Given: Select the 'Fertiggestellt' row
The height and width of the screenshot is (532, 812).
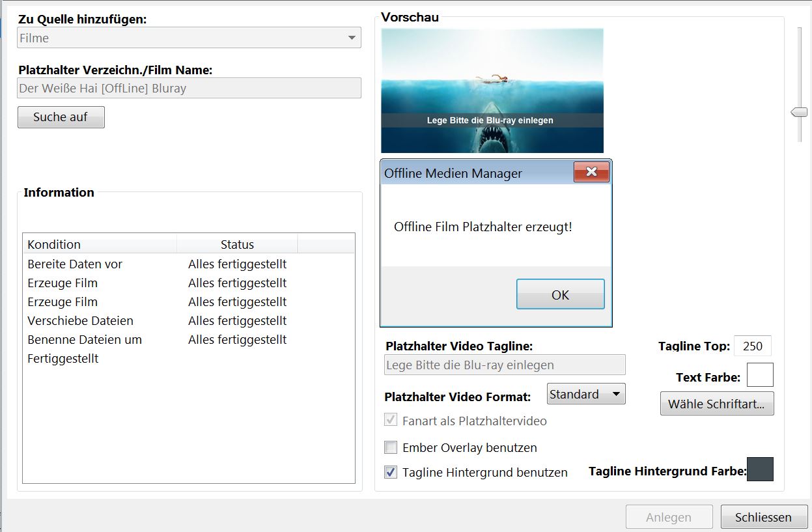Looking at the screenshot, I should (189, 358).
